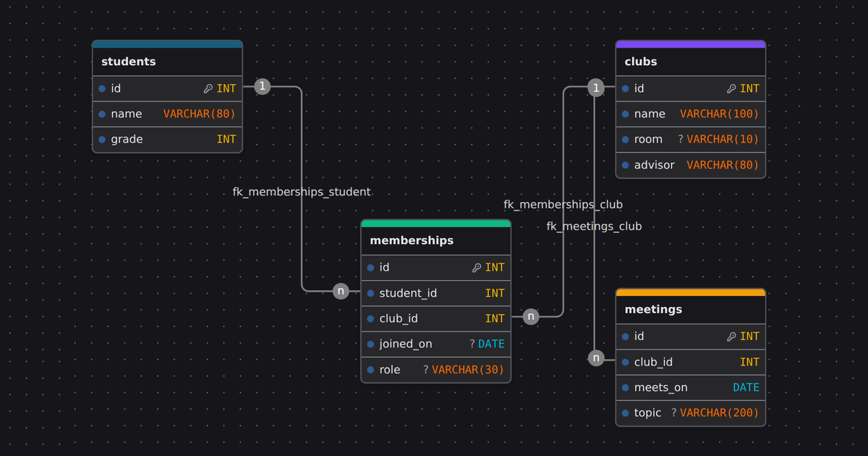Select the meetings table header
Screen dimensions: 868x456
pyautogui.click(x=691, y=309)
